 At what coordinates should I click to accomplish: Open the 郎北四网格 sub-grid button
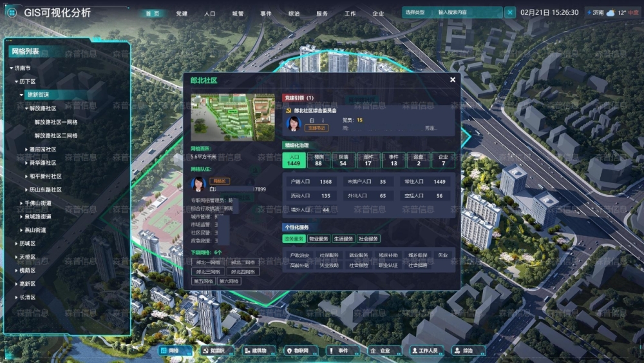coord(243,271)
